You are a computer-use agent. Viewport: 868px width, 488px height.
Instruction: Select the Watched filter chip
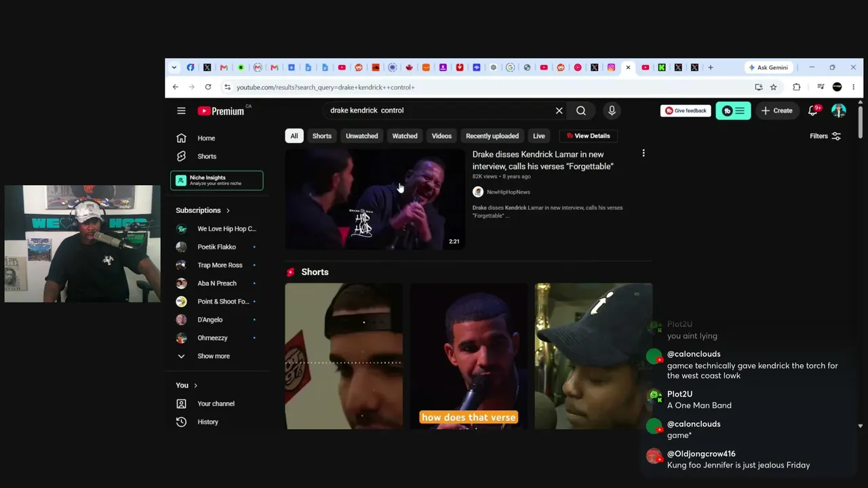(405, 136)
